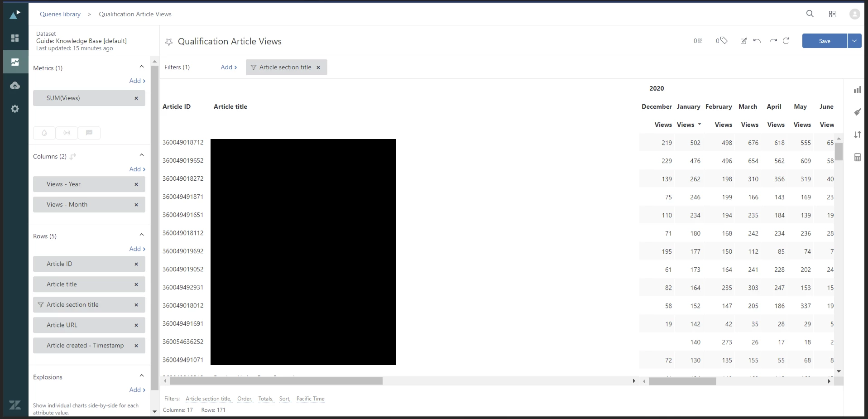Remove the Article section title filter chip
The image size is (868, 419).
click(318, 67)
